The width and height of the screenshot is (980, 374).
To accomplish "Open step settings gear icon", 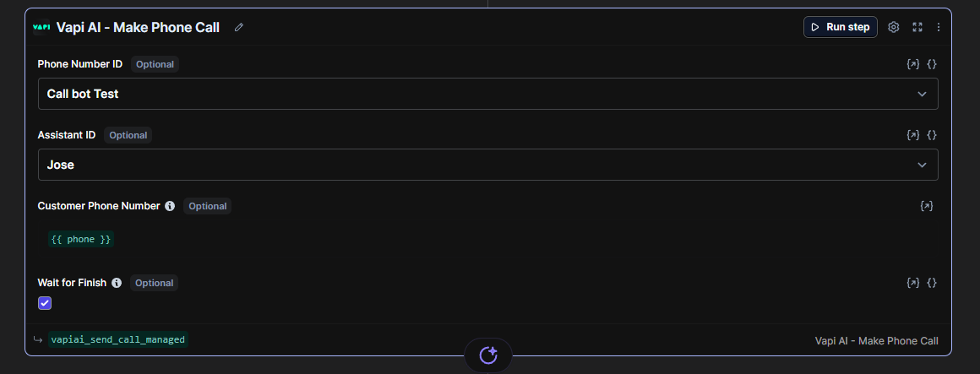I will (894, 27).
